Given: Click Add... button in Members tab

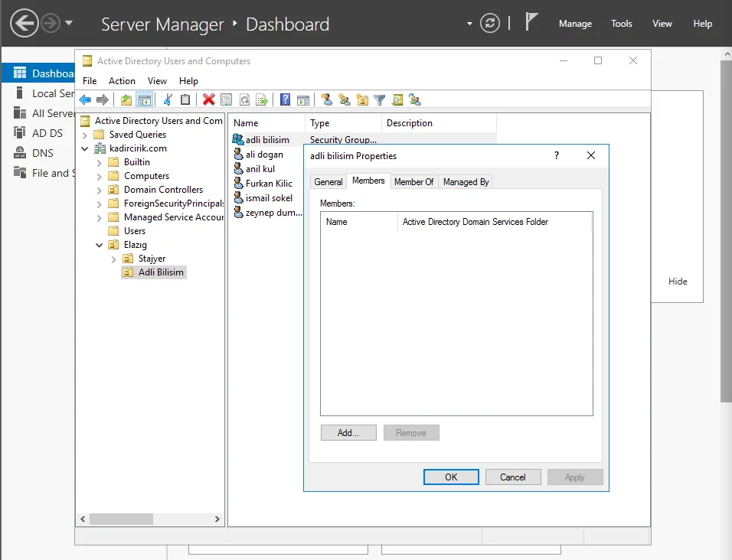Looking at the screenshot, I should coord(348,433).
